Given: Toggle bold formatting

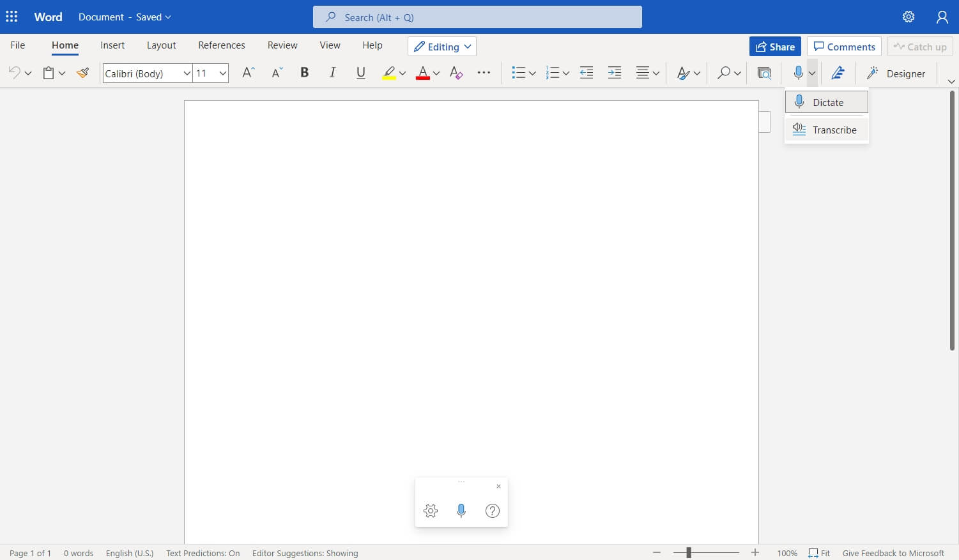Looking at the screenshot, I should click(x=305, y=73).
